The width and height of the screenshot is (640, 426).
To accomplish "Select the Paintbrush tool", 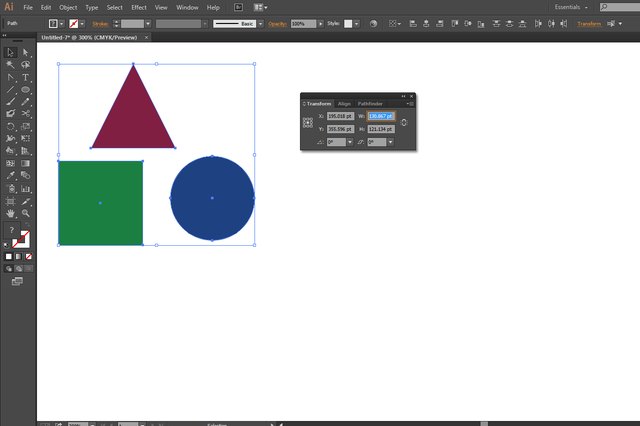I will (10, 102).
